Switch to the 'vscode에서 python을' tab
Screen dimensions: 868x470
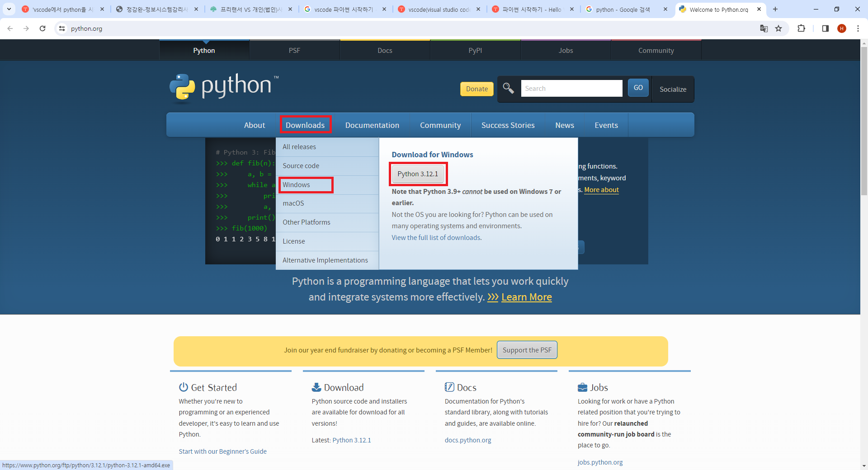pyautogui.click(x=62, y=9)
